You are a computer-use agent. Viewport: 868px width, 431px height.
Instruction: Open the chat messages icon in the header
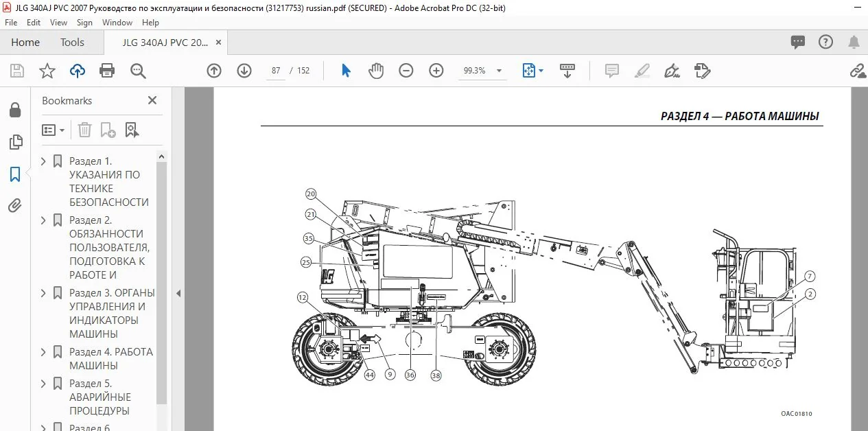click(x=798, y=43)
